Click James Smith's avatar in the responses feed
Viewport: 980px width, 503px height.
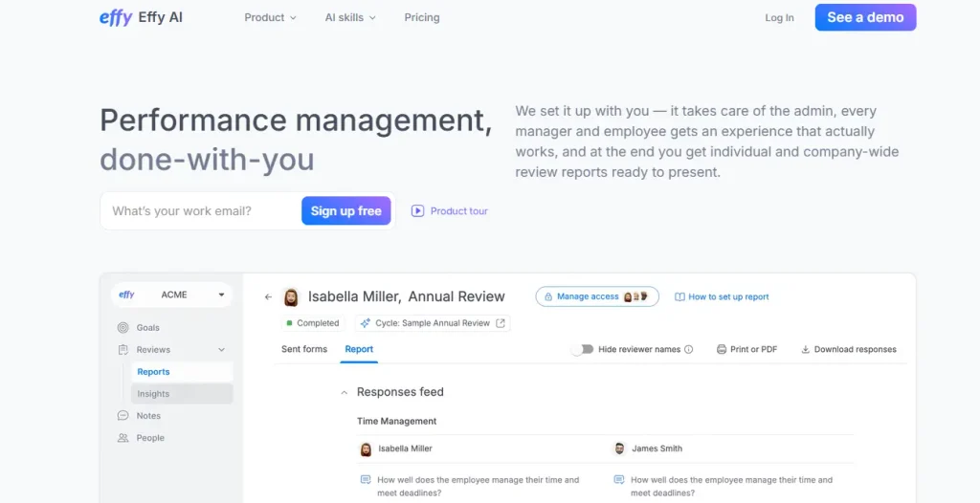click(x=619, y=448)
